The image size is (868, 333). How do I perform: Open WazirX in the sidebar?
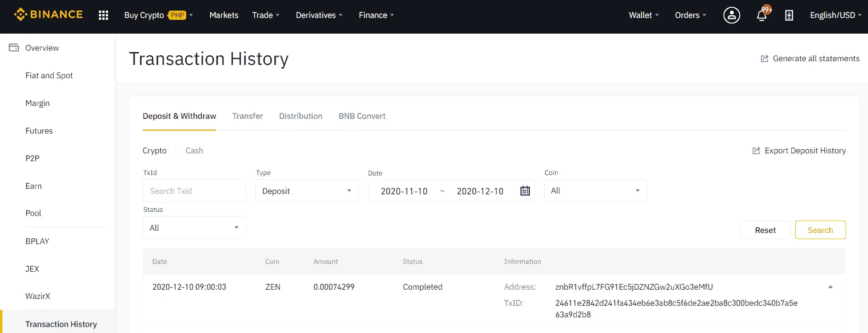(x=38, y=296)
